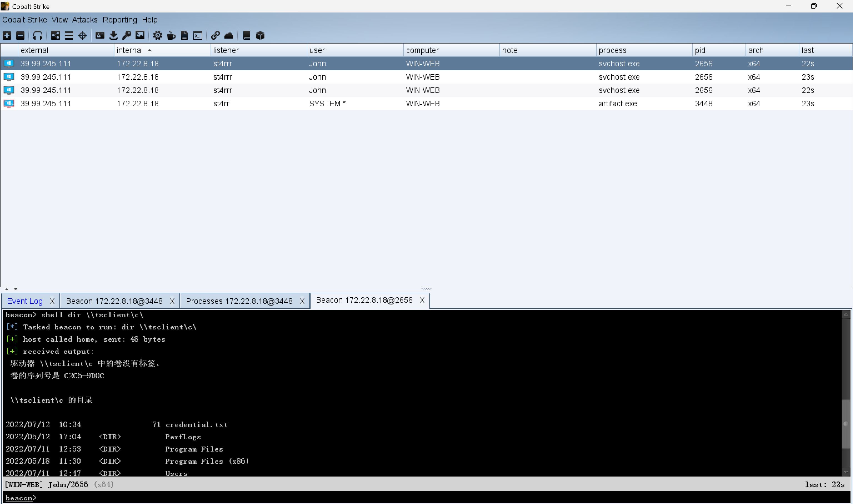853x504 pixels.
Task: Click the plus new connection icon
Action: [7, 35]
